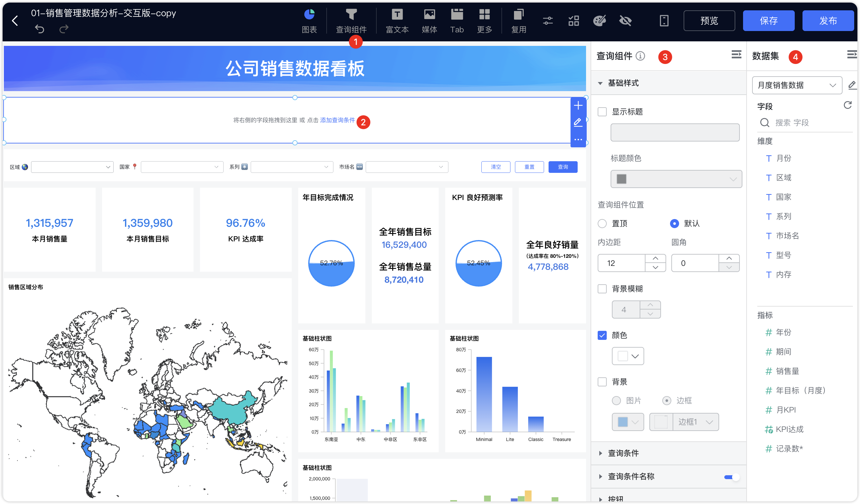Click the search icon in field search

pos(764,122)
